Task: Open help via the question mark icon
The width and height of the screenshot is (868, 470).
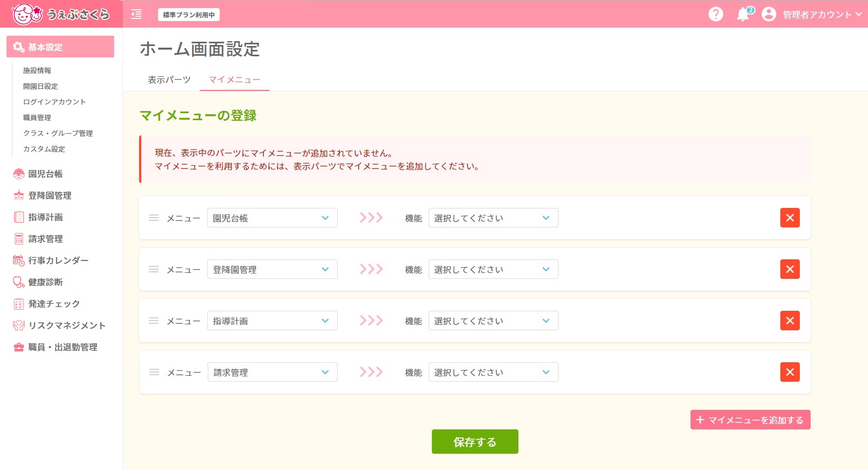Action: pos(715,14)
